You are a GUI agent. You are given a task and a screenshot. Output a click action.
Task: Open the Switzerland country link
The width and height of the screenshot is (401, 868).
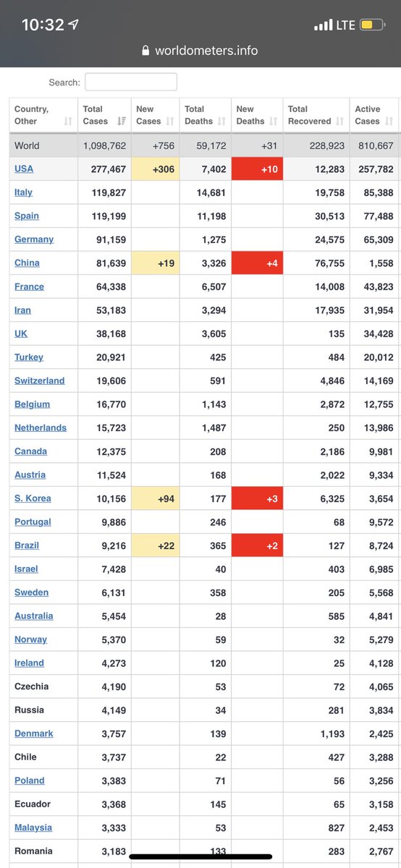40,380
